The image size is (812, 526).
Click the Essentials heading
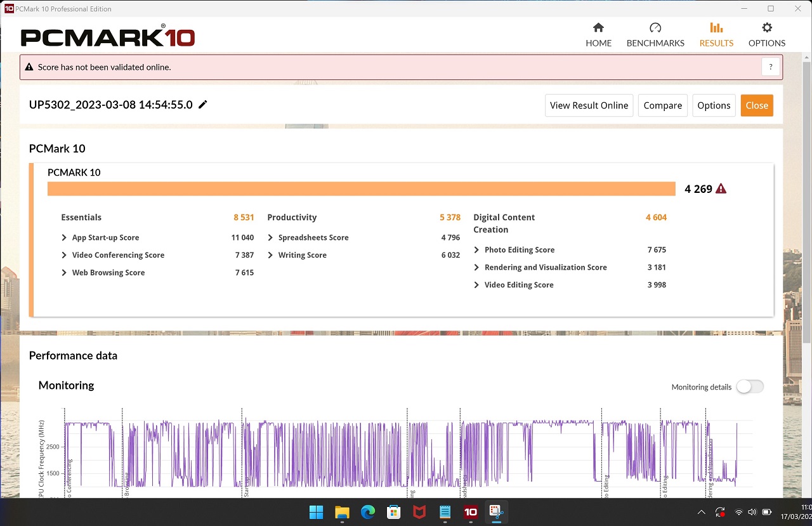[81, 217]
